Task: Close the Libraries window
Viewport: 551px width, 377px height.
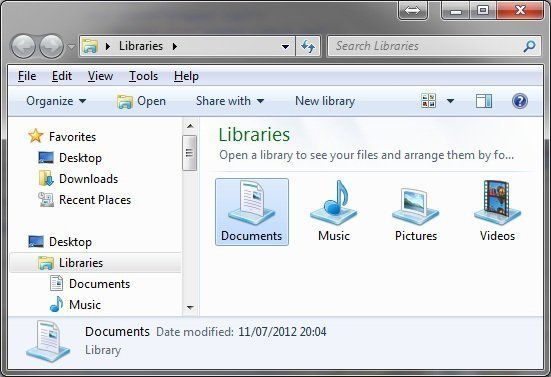Action: [520, 10]
